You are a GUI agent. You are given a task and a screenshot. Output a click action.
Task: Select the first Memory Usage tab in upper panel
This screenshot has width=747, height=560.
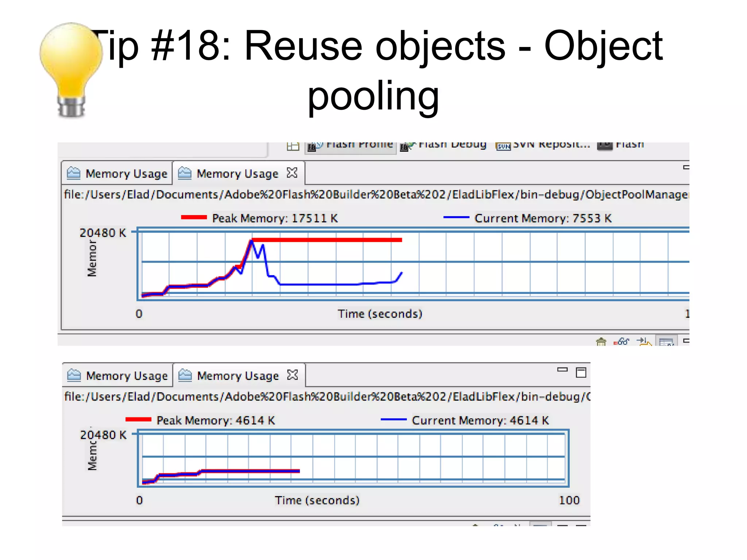117,174
